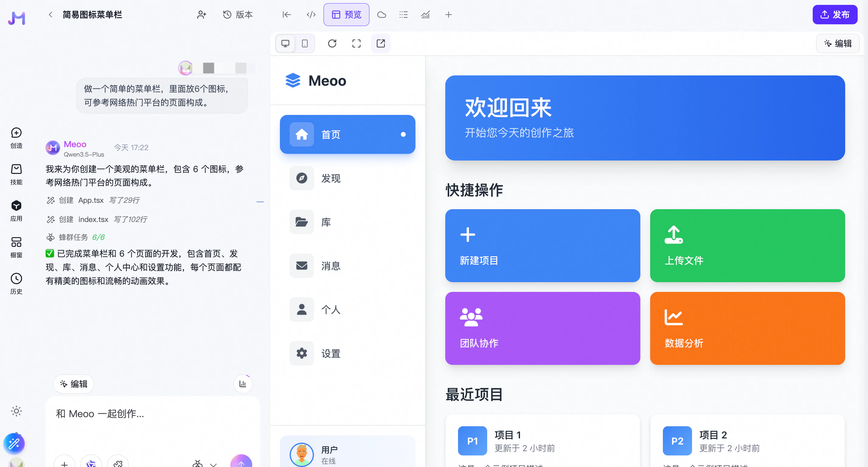Click the 新建项目 quick action card
This screenshot has height=467, width=868.
coord(542,245)
